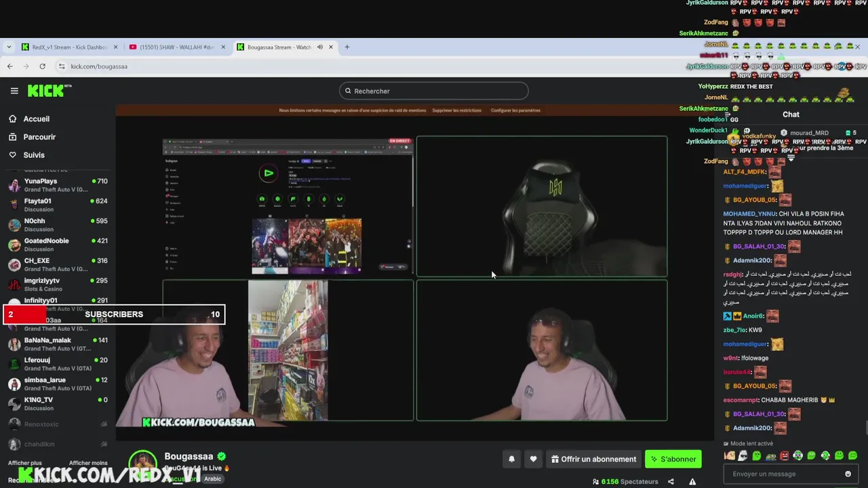Click Afficher moins in the sidebar

click(88, 463)
